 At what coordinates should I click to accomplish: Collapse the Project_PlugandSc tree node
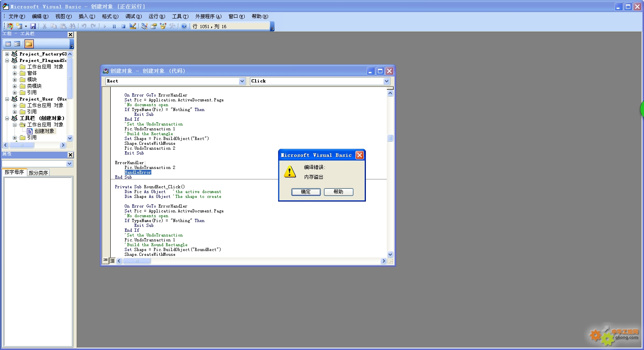(7, 60)
